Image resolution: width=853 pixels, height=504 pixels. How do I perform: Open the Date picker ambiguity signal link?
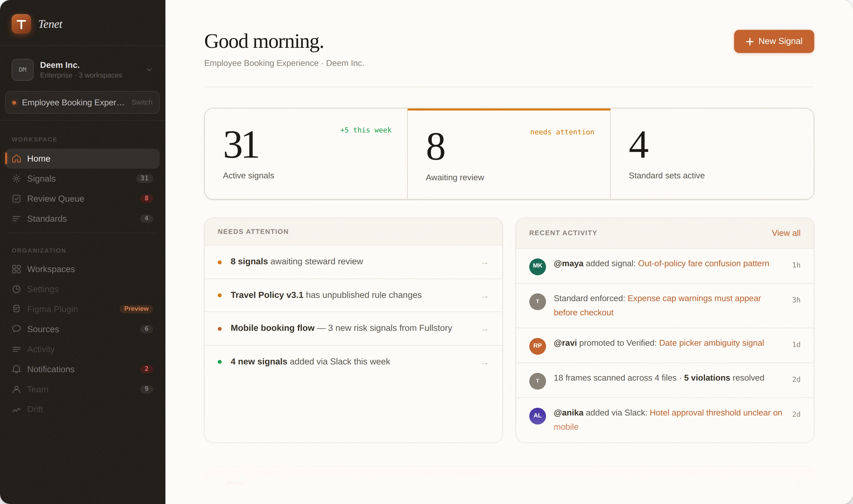[711, 343]
